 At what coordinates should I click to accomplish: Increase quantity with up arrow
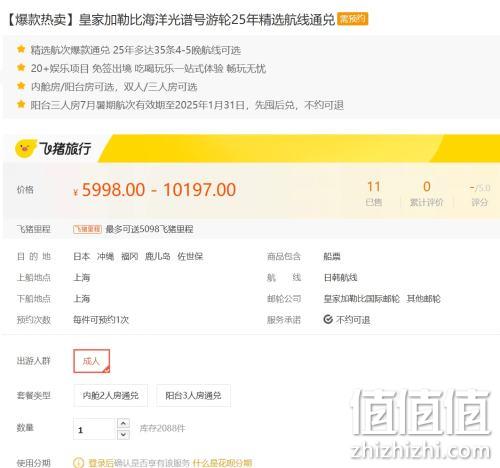click(x=123, y=423)
